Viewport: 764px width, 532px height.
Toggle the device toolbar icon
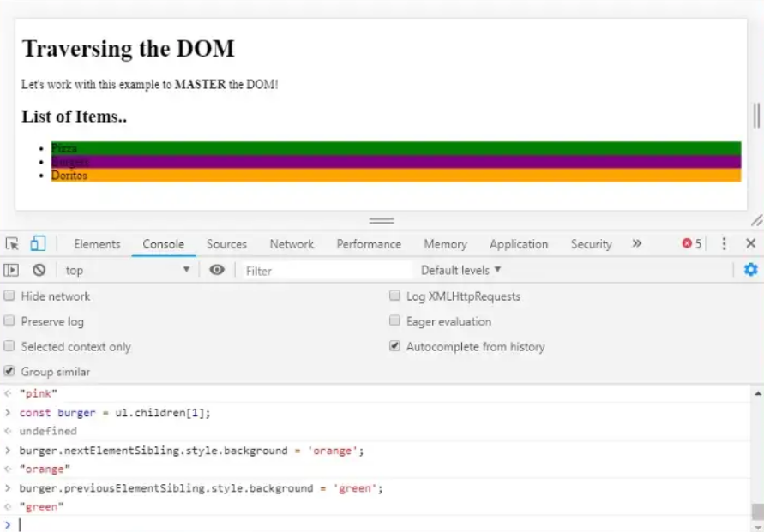click(x=38, y=244)
